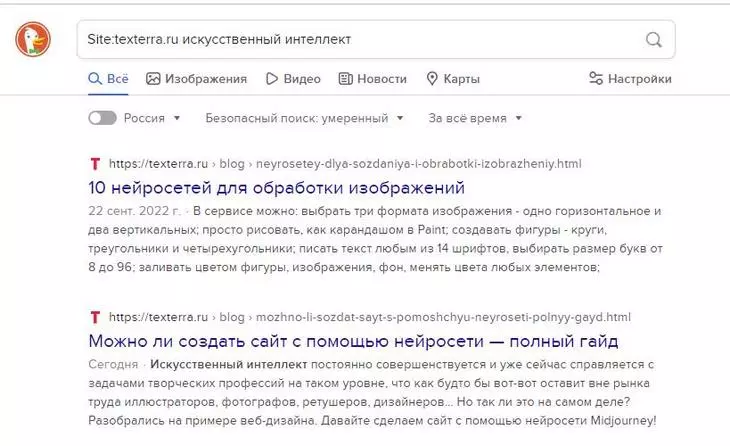Open result Можно ли создать сайт с помощью нейросети
Screen dimensions: 730x446
click(x=353, y=341)
